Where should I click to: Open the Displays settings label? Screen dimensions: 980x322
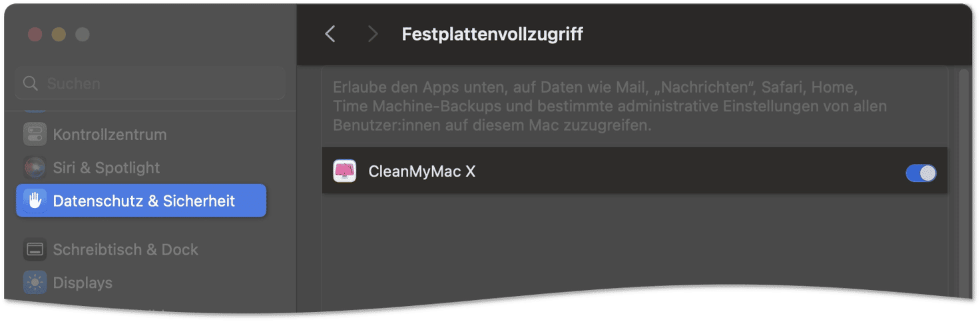[83, 283]
